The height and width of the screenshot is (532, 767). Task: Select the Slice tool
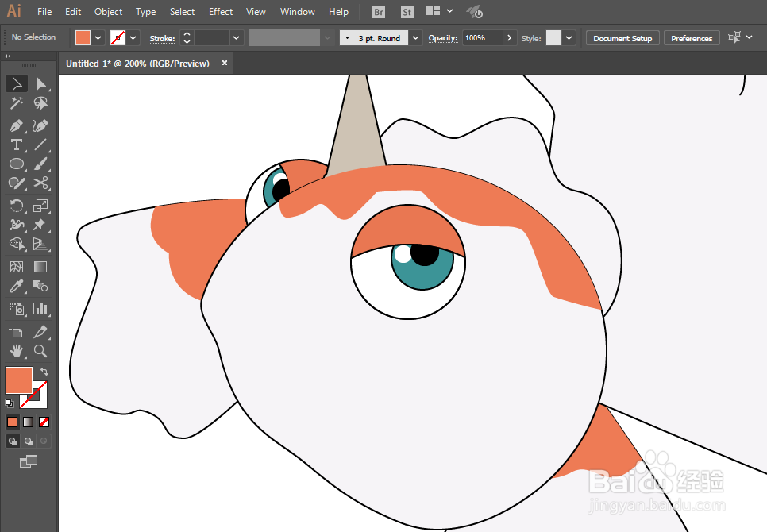pyautogui.click(x=40, y=332)
